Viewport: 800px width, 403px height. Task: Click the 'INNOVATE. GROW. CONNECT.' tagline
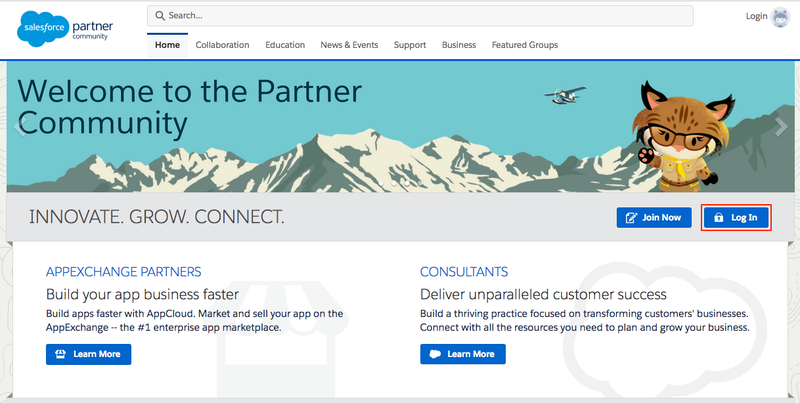pyautogui.click(x=157, y=217)
